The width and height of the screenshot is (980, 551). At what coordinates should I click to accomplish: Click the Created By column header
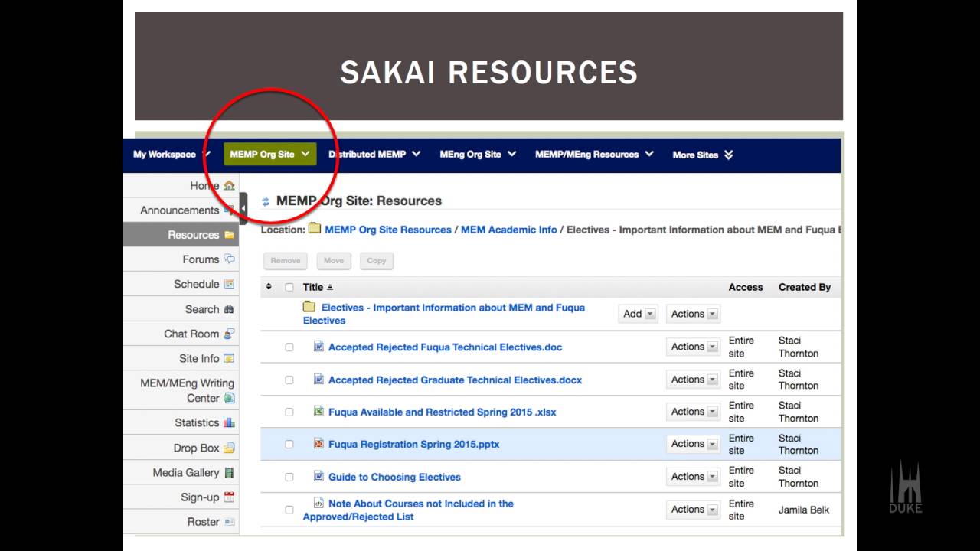805,287
